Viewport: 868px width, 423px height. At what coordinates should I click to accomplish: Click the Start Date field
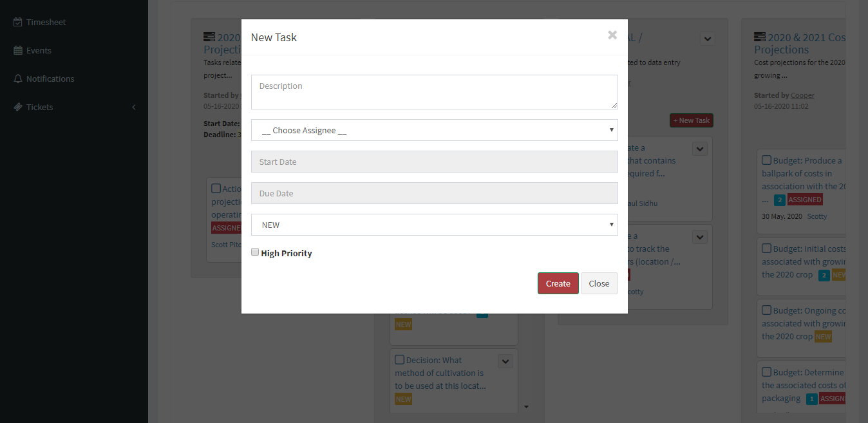435,162
